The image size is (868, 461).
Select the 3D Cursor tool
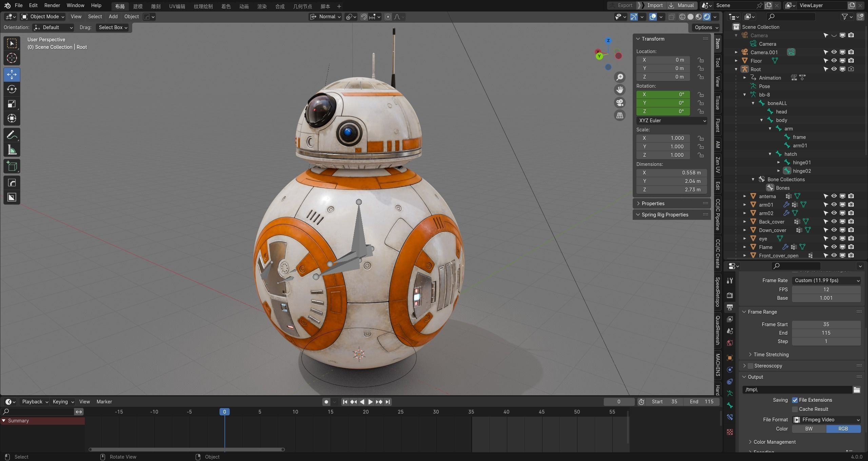12,58
